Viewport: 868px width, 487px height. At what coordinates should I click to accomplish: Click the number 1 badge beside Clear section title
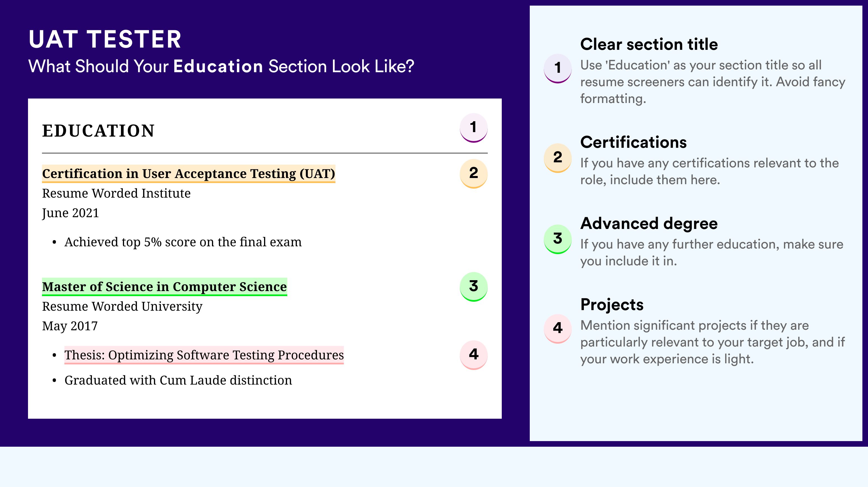558,68
